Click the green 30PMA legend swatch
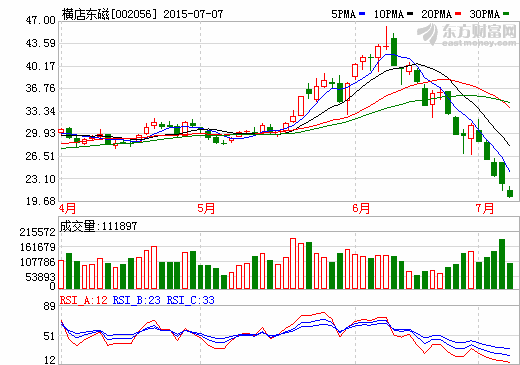Viewport: 520px width, 365px height. point(506,14)
